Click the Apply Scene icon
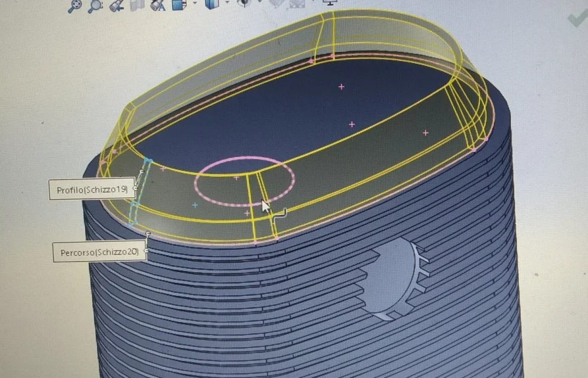 297,4
